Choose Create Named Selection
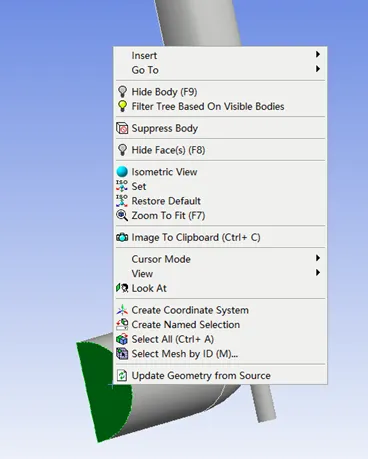This screenshot has width=368, height=459. tap(221, 325)
